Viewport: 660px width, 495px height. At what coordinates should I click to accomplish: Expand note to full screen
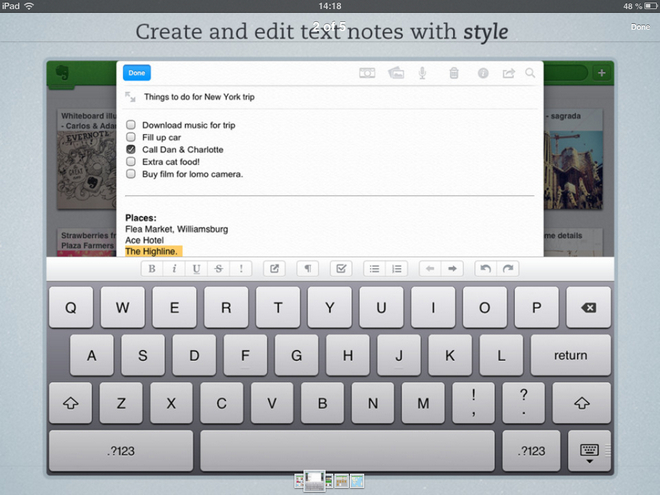(131, 97)
